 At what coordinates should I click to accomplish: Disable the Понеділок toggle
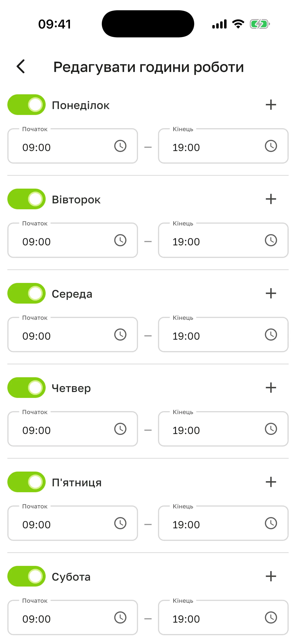coord(27,105)
